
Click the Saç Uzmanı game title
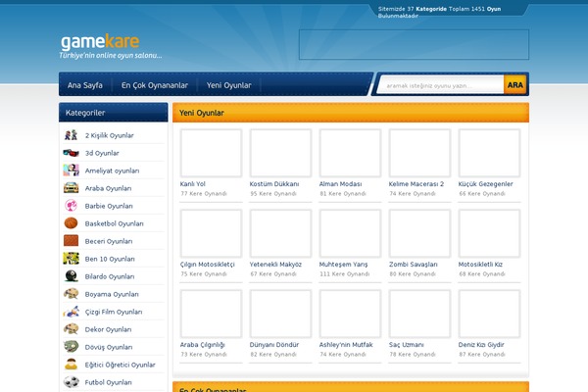pyautogui.click(x=406, y=345)
